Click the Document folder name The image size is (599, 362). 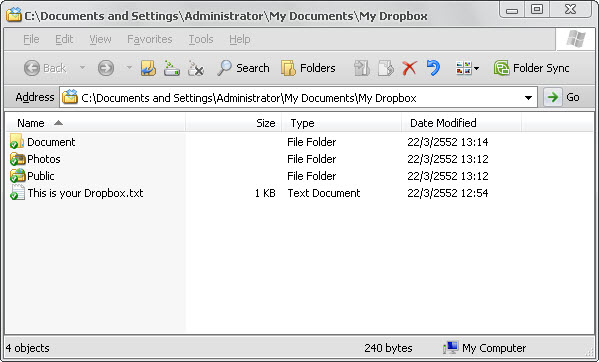[x=51, y=142]
